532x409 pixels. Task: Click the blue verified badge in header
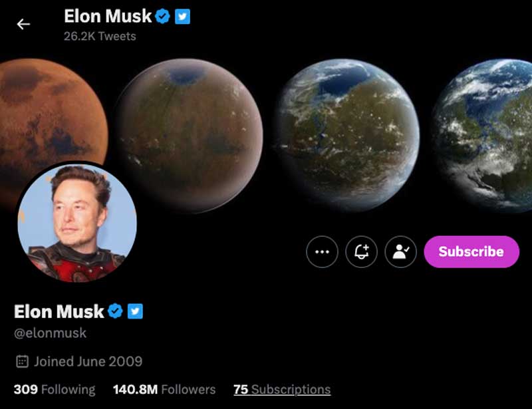tap(162, 16)
